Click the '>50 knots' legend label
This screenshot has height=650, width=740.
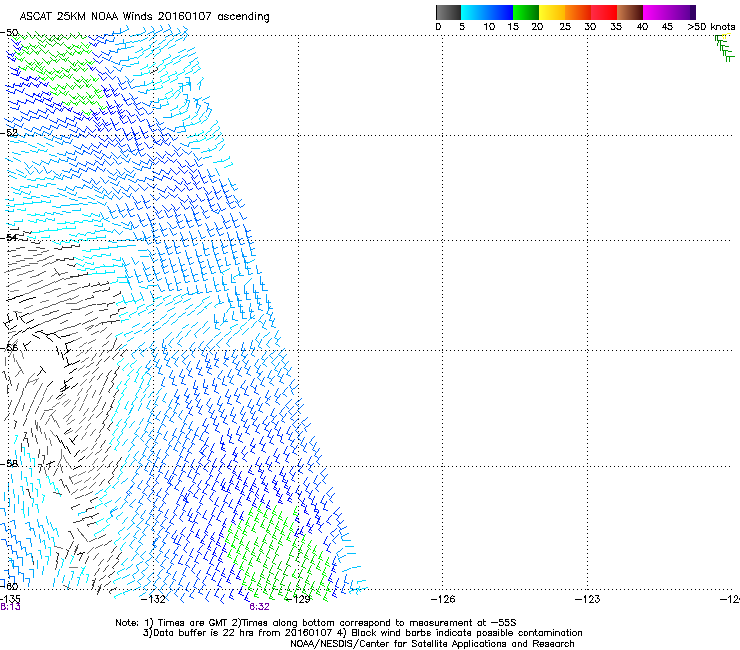[711, 27]
